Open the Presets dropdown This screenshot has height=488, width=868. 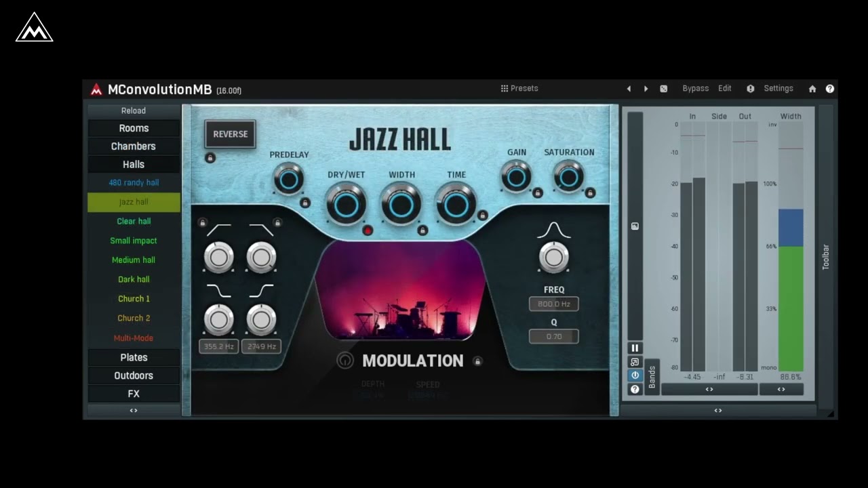point(519,89)
